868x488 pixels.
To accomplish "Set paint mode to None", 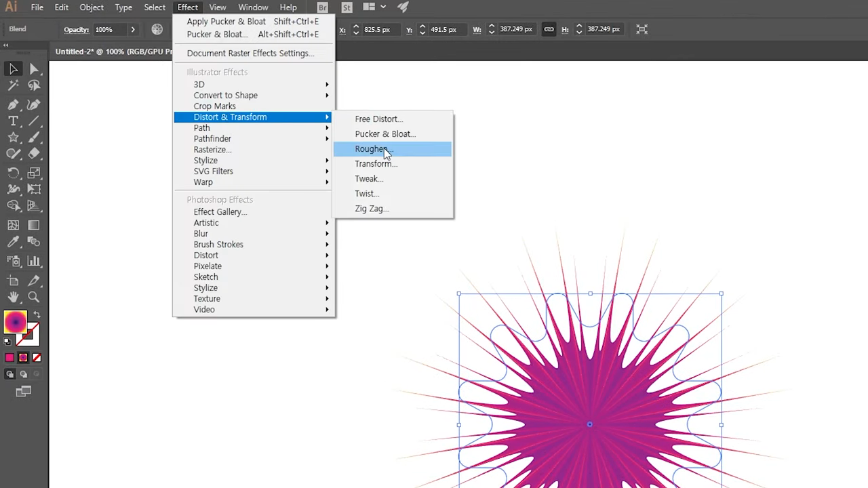I will 37,358.
